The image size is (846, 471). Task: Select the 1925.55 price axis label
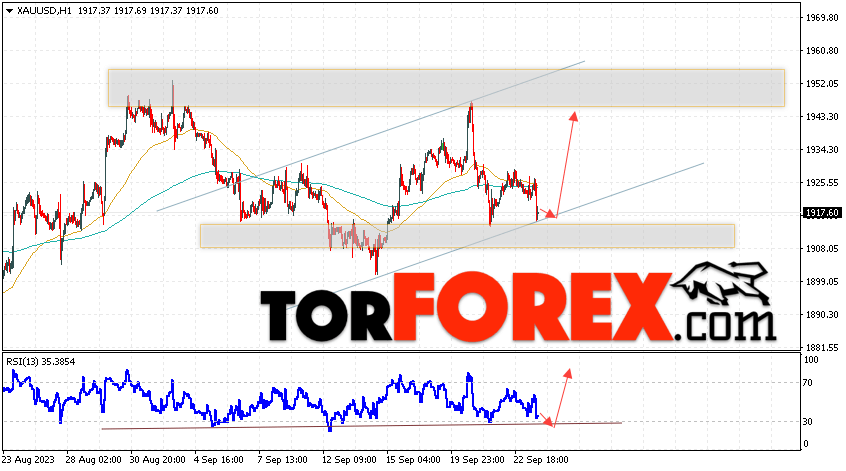tap(822, 183)
